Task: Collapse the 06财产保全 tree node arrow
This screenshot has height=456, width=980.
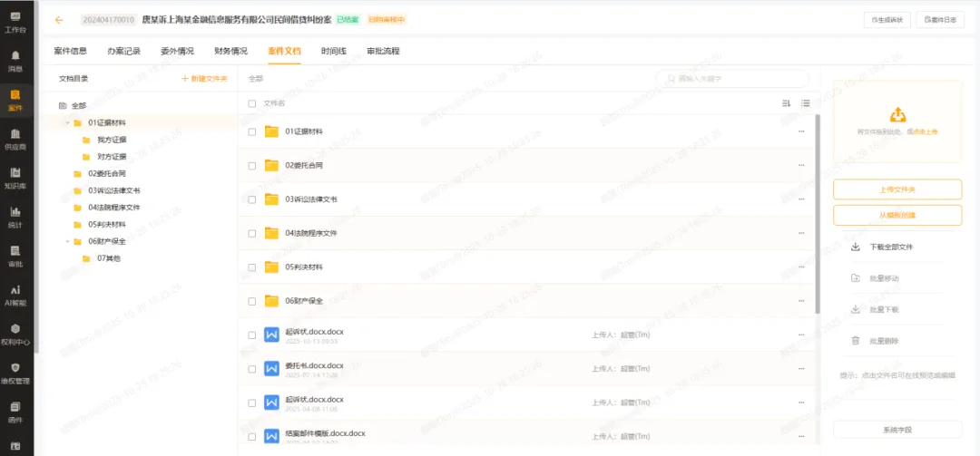Action: pyautogui.click(x=67, y=241)
